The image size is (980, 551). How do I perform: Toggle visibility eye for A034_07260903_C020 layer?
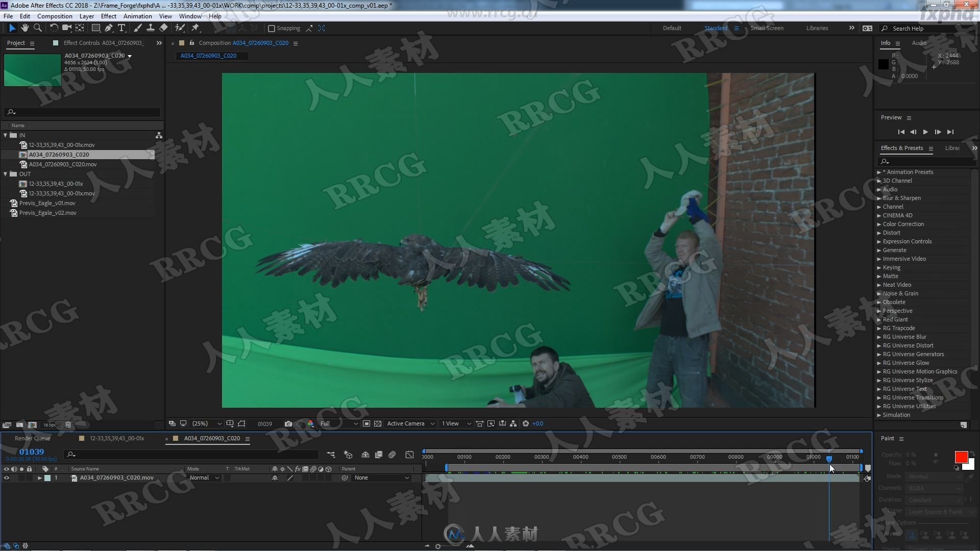pyautogui.click(x=6, y=478)
